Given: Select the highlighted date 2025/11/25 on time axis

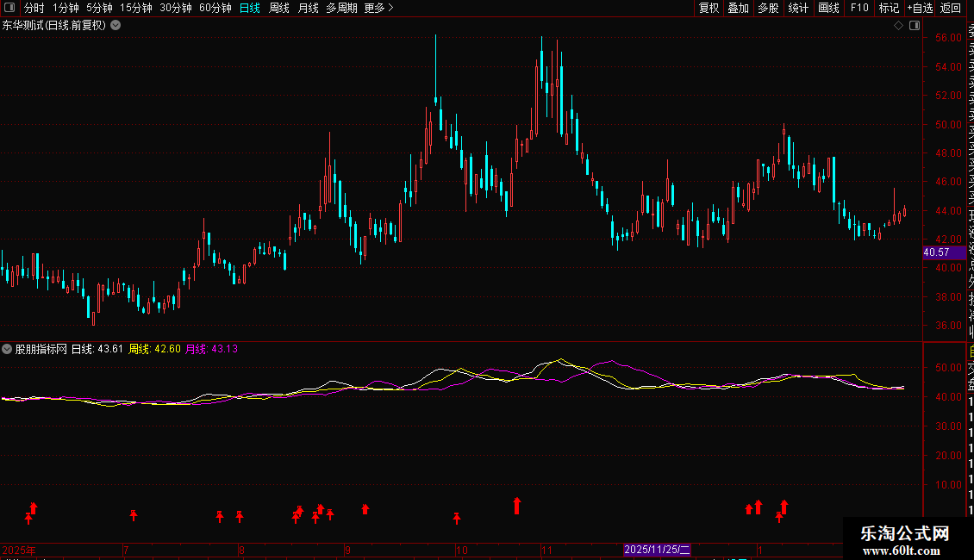Looking at the screenshot, I should 657,550.
